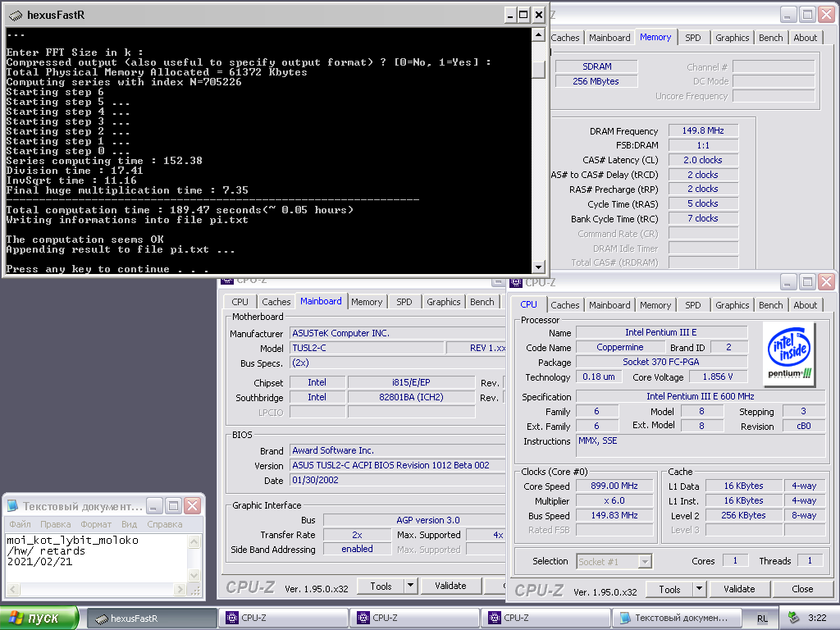Open Формат menu in Notepad
The width and height of the screenshot is (840, 630).
(96, 524)
